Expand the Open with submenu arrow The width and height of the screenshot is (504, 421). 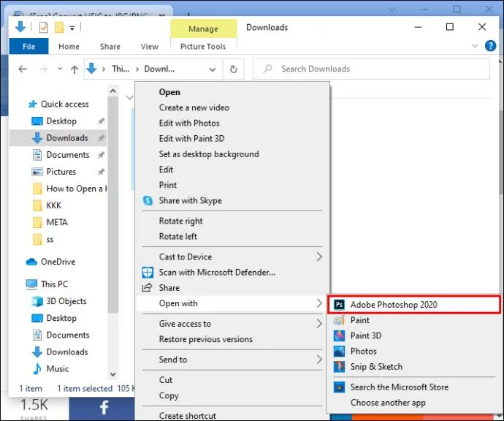(x=319, y=303)
